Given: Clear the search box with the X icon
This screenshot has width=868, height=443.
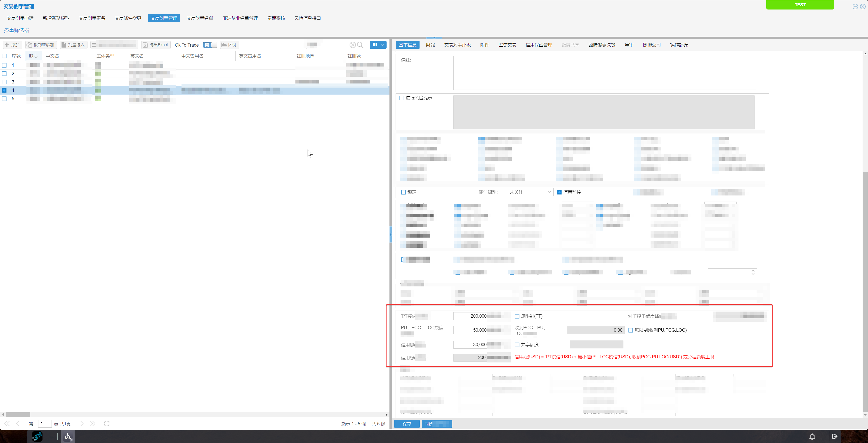Looking at the screenshot, I should click(x=352, y=45).
